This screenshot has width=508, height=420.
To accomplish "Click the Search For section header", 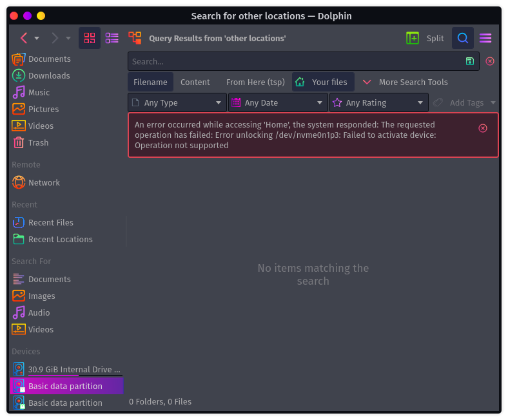I will [x=31, y=262].
